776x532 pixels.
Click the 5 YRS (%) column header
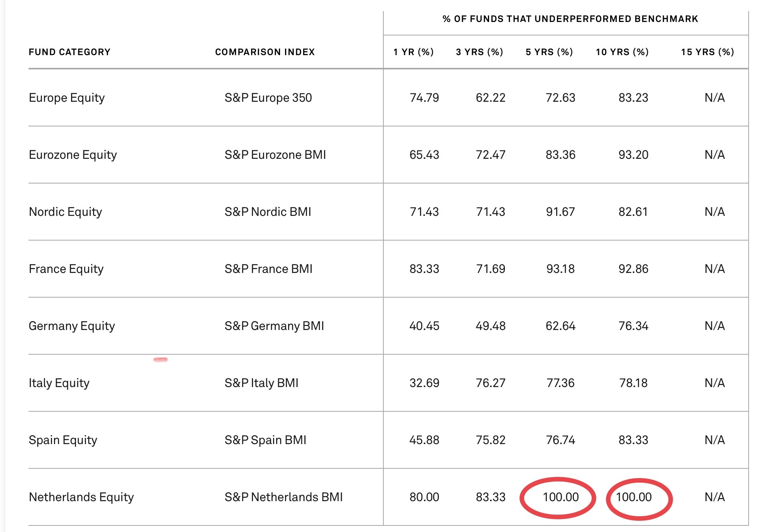(x=549, y=52)
